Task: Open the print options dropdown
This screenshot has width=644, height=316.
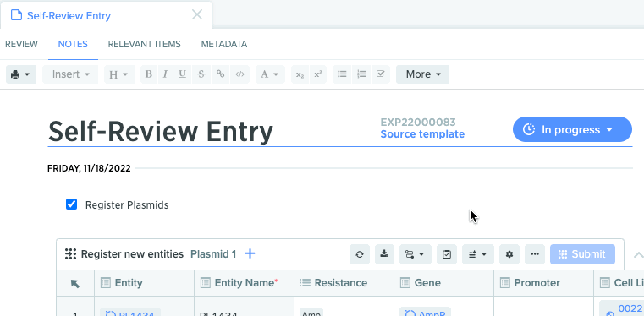Action: (21, 74)
